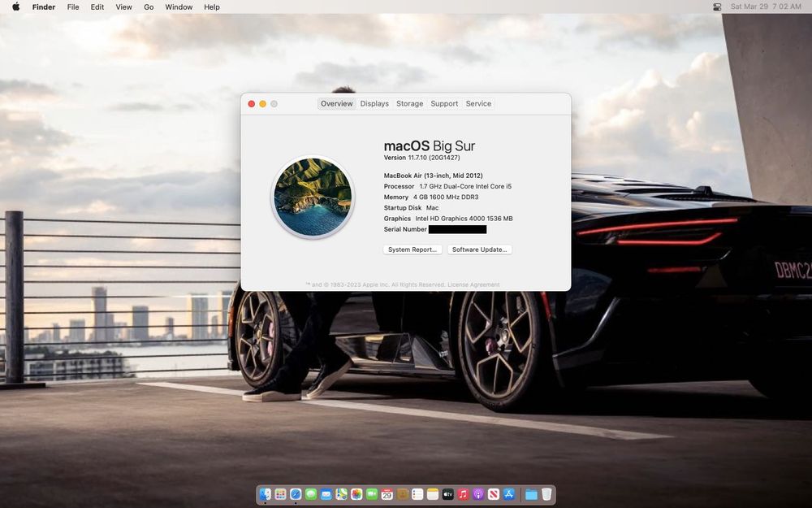Screen dimensions: 812x508
Task: Open News app in the Dock
Action: coord(494,494)
